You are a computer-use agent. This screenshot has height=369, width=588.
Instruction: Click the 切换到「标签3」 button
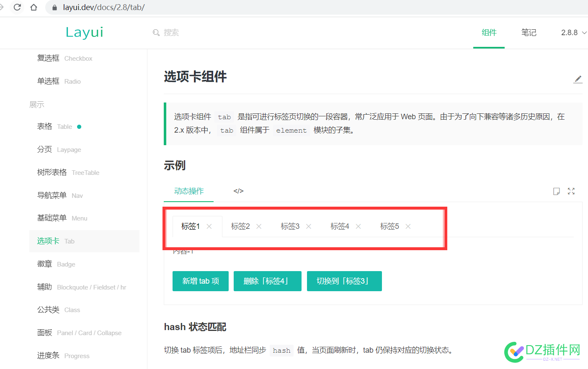[x=344, y=281]
